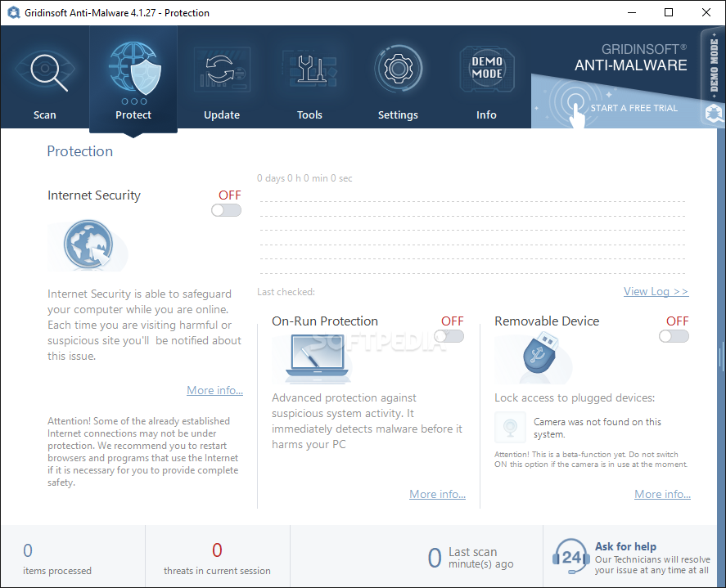Screen dimensions: 726x588
Task: Click the threats in current session counter
Action: 217,559
